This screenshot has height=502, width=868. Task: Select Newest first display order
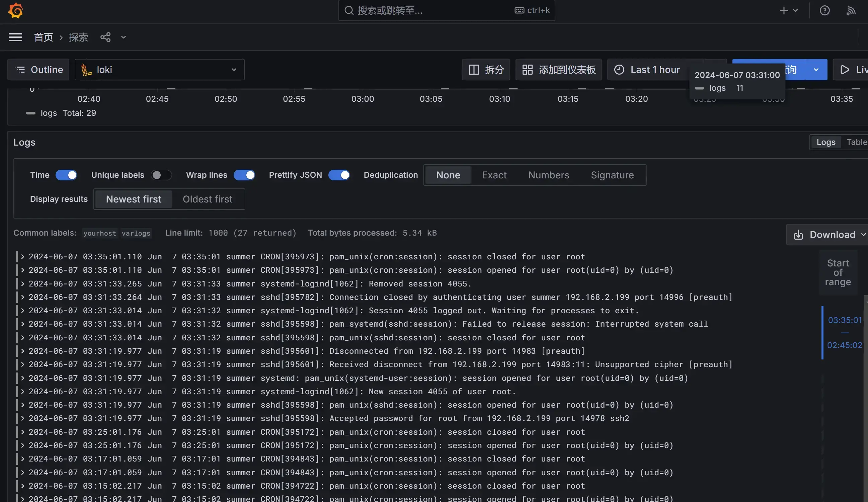tap(133, 199)
